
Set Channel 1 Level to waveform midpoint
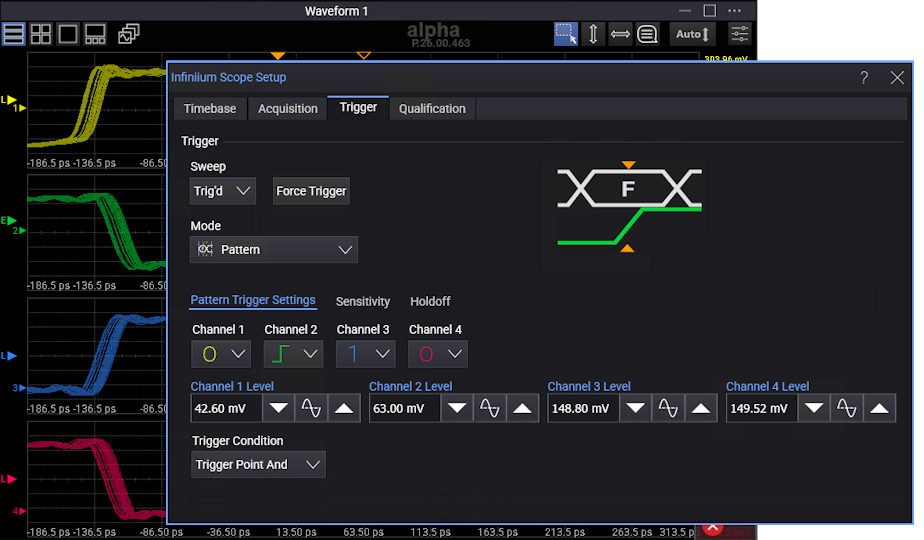click(310, 409)
